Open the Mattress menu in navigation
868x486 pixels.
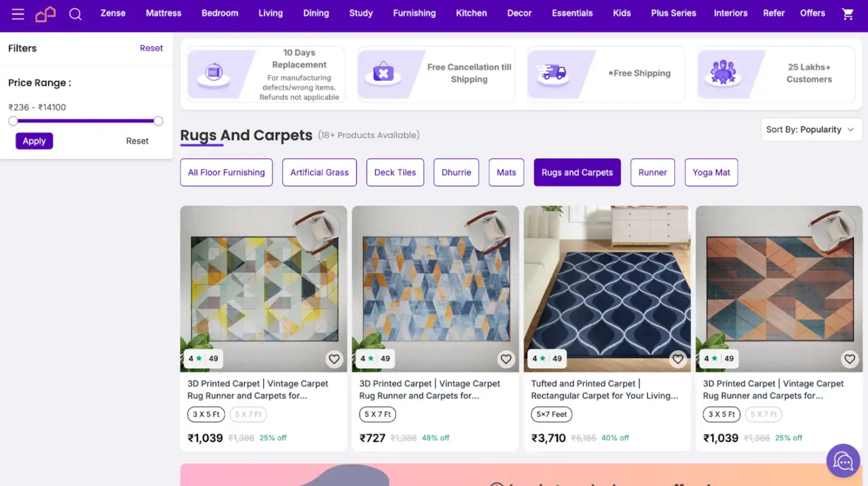click(x=163, y=13)
